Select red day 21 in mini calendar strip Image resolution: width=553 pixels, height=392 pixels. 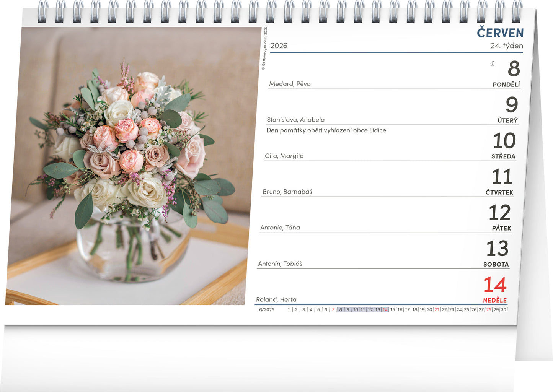[437, 310]
